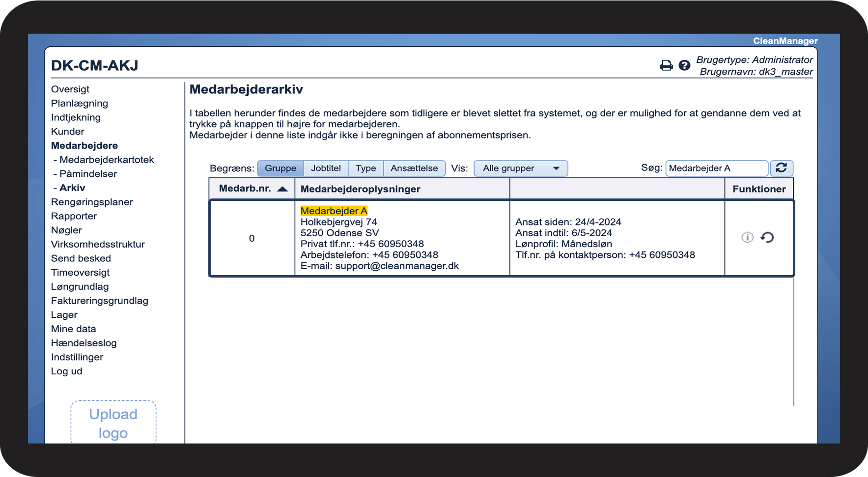Click the Log ud link

(66, 371)
